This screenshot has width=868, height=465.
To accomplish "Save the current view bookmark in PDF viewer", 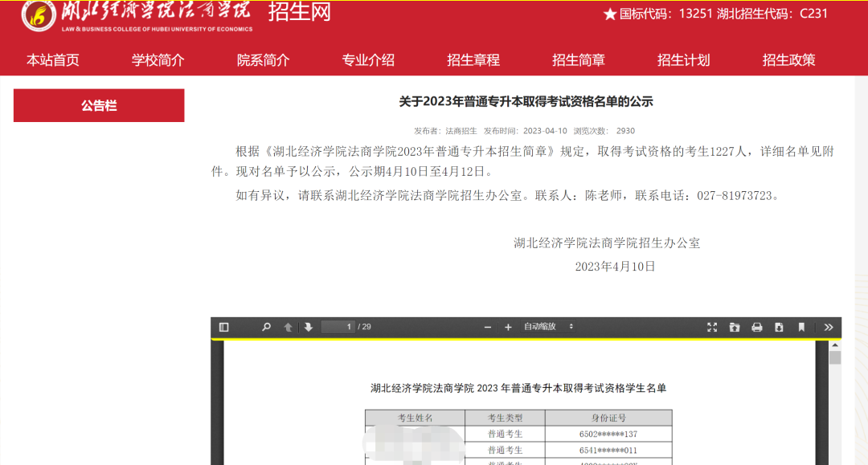I will [x=799, y=327].
